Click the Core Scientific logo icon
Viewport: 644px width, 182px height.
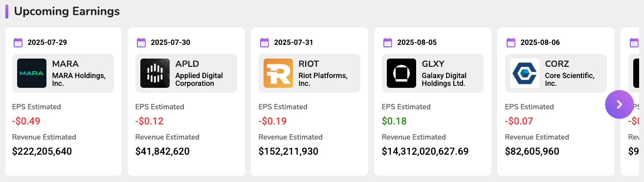[x=525, y=73]
